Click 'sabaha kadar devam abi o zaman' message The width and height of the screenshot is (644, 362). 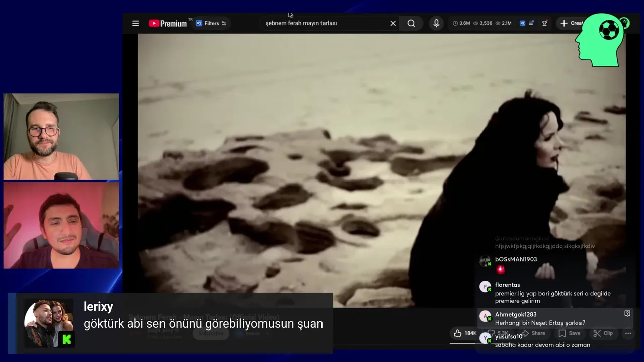coord(542,345)
